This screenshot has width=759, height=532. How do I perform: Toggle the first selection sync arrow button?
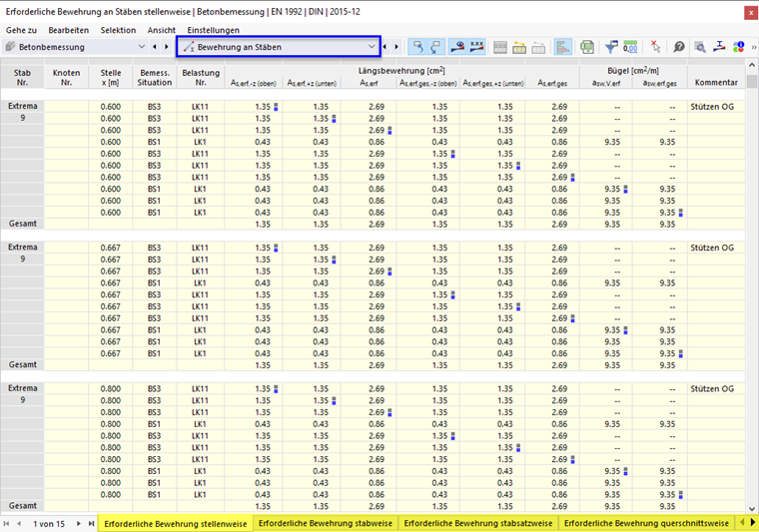click(x=418, y=47)
